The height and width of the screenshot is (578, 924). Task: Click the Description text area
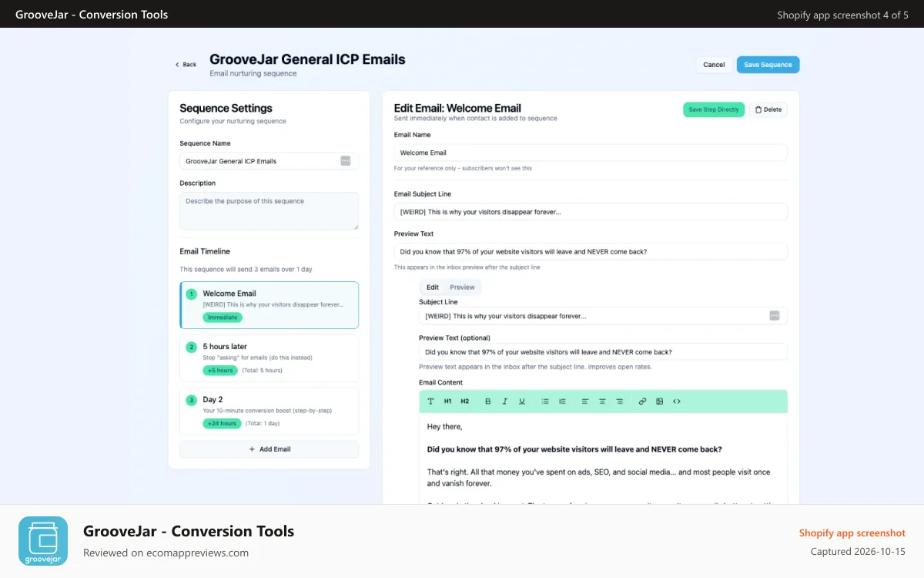pyautogui.click(x=269, y=211)
